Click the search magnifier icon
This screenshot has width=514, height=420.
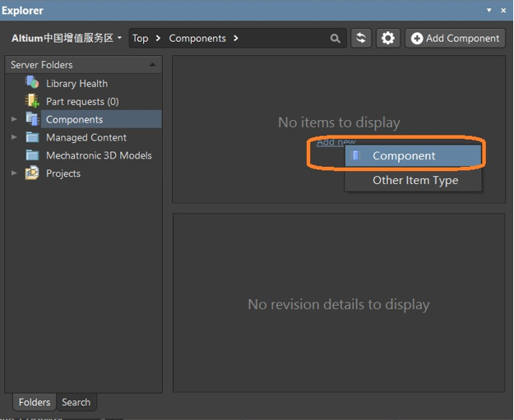[x=335, y=39]
